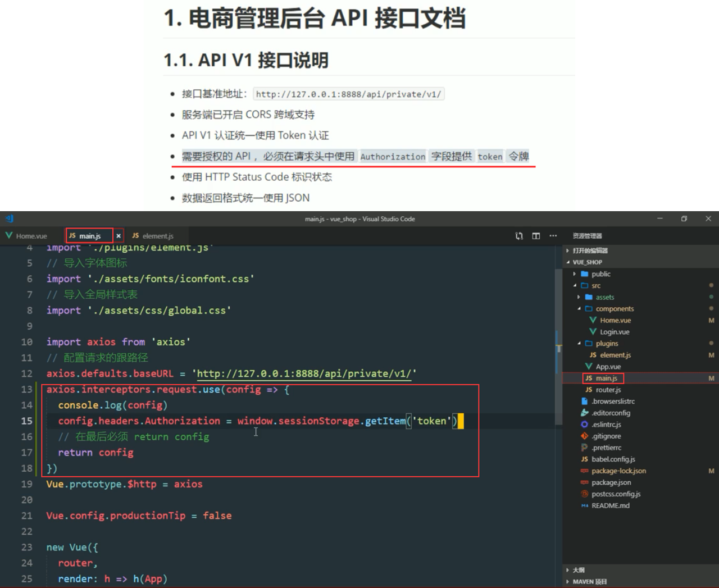The width and height of the screenshot is (719, 588).
Task: Click the JS icon beside router.js
Action: point(589,390)
